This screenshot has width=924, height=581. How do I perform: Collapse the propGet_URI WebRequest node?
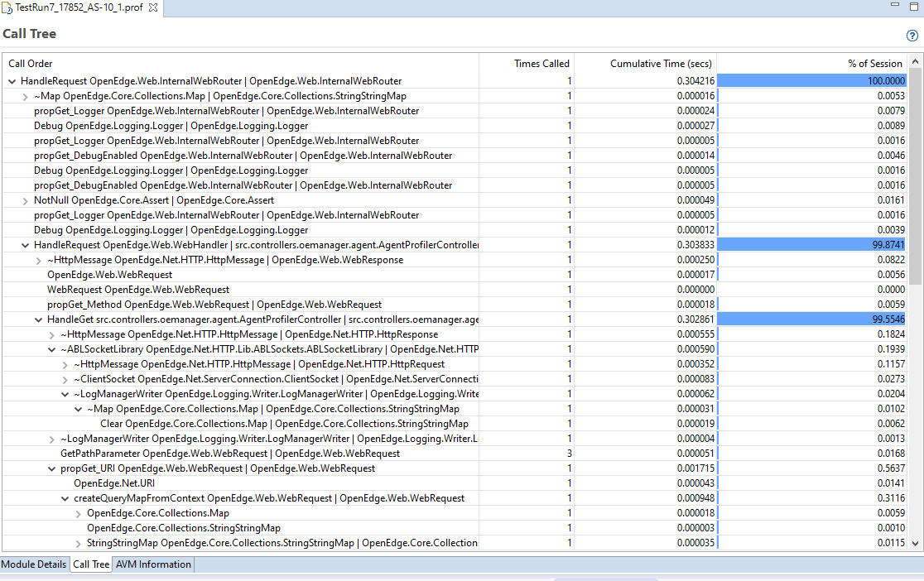click(51, 468)
